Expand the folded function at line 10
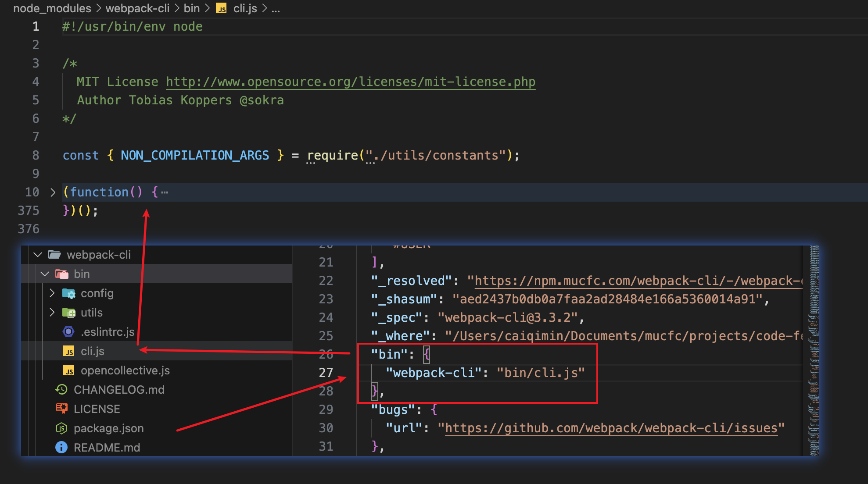868x484 pixels. click(53, 192)
